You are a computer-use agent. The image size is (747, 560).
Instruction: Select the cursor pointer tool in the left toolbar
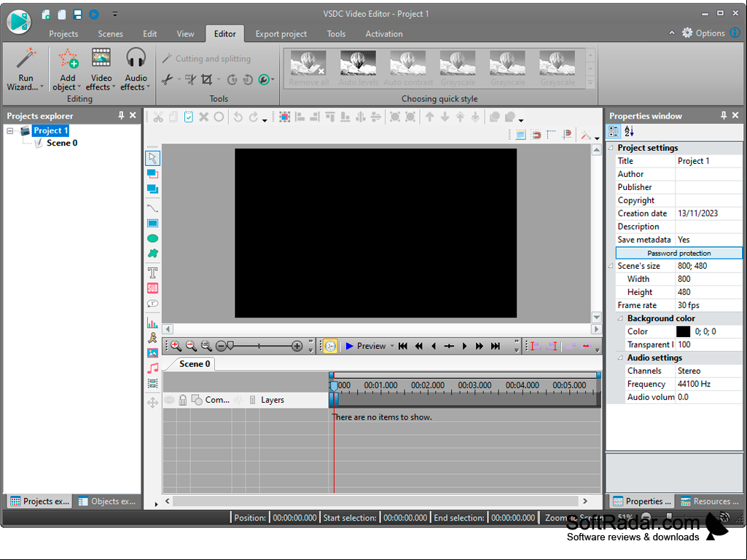coord(152,158)
